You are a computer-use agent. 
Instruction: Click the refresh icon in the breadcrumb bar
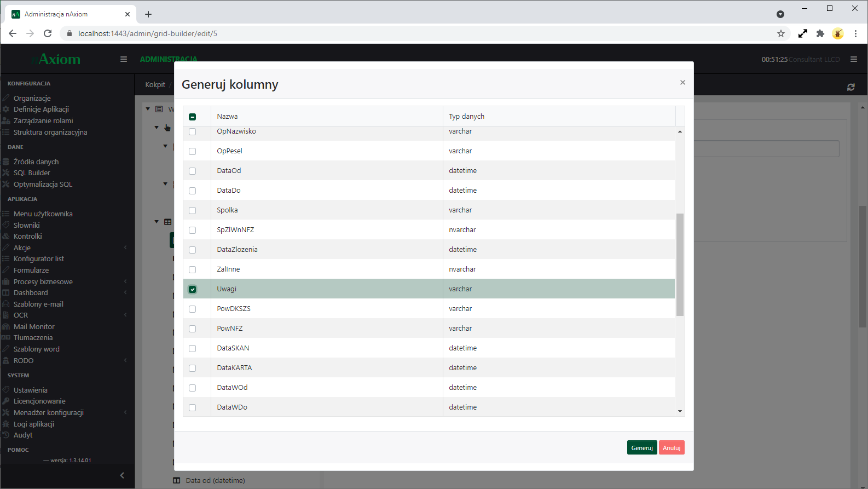(x=850, y=87)
